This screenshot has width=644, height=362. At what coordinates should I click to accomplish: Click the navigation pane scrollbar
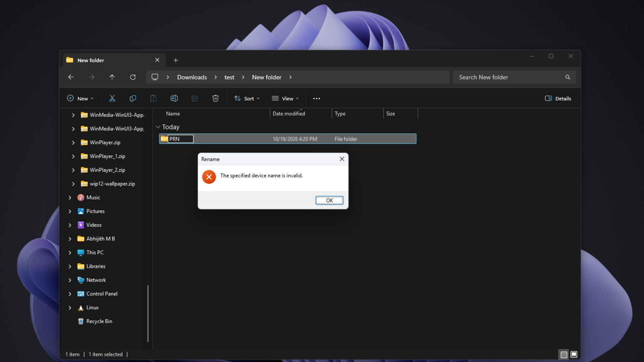(x=148, y=313)
